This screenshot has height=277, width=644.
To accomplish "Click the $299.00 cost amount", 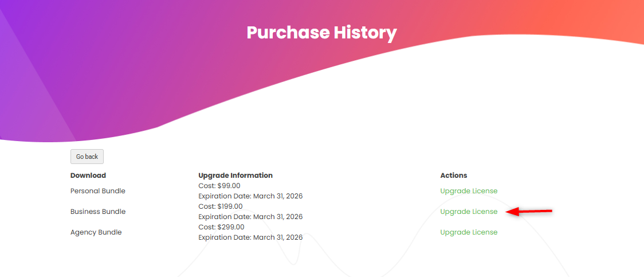I will (230, 227).
